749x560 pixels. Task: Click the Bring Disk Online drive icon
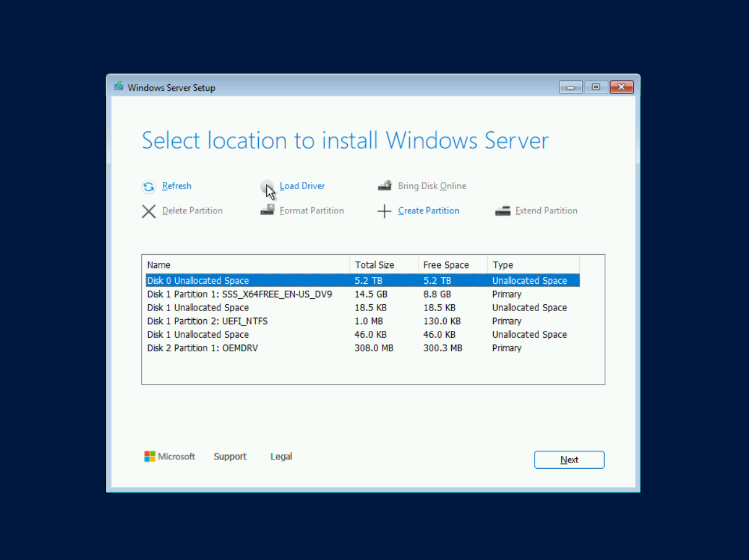pos(385,186)
